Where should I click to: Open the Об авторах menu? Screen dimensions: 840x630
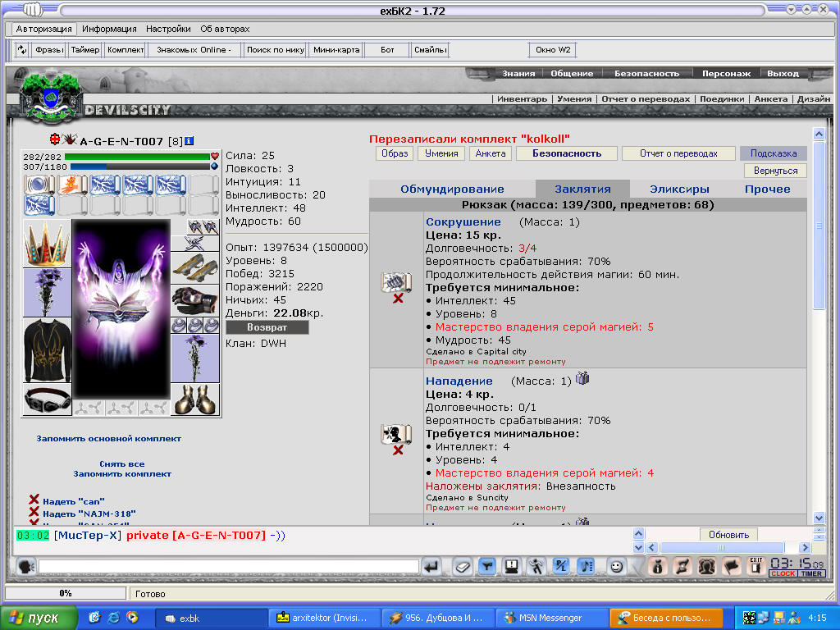click(225, 29)
